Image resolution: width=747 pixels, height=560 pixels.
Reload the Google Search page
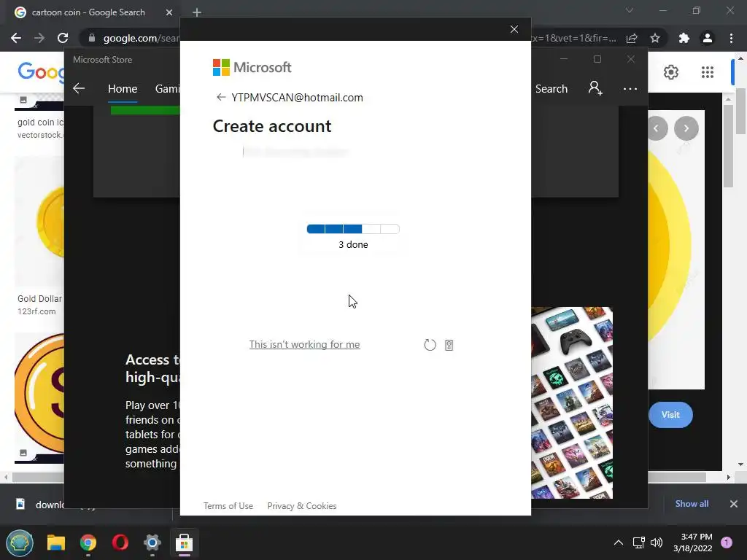[x=63, y=38]
